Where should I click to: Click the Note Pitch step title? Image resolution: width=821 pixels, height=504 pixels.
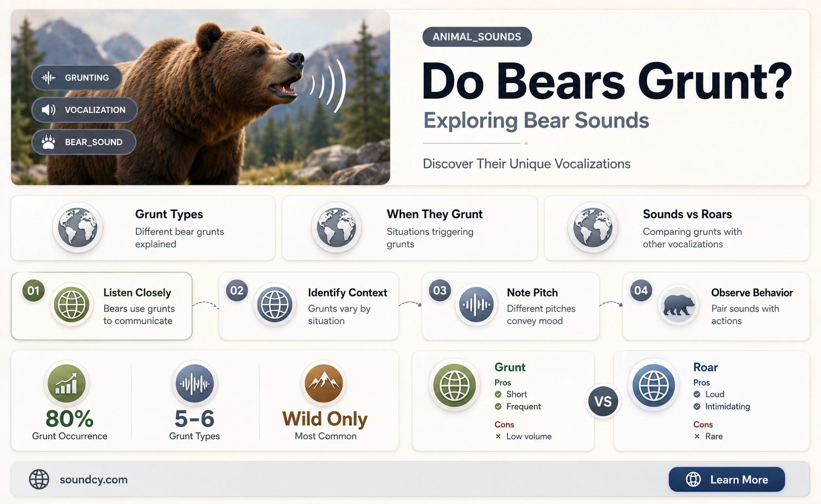(x=532, y=293)
